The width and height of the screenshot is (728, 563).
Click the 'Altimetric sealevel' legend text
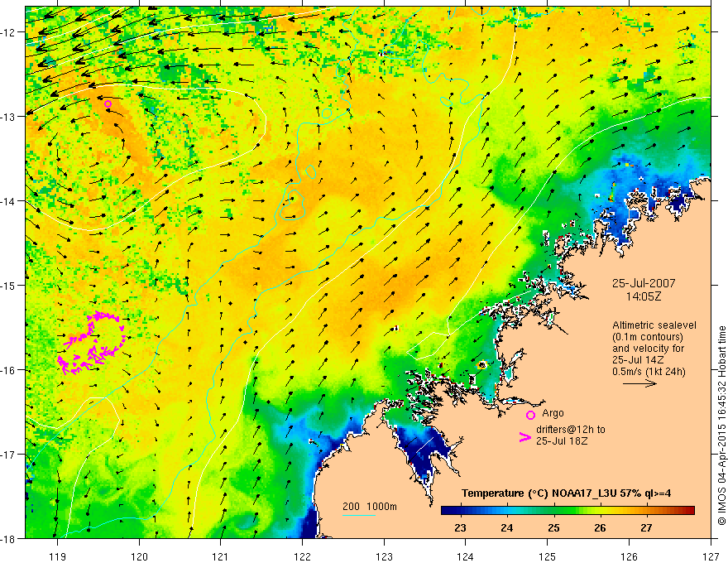tap(654, 325)
